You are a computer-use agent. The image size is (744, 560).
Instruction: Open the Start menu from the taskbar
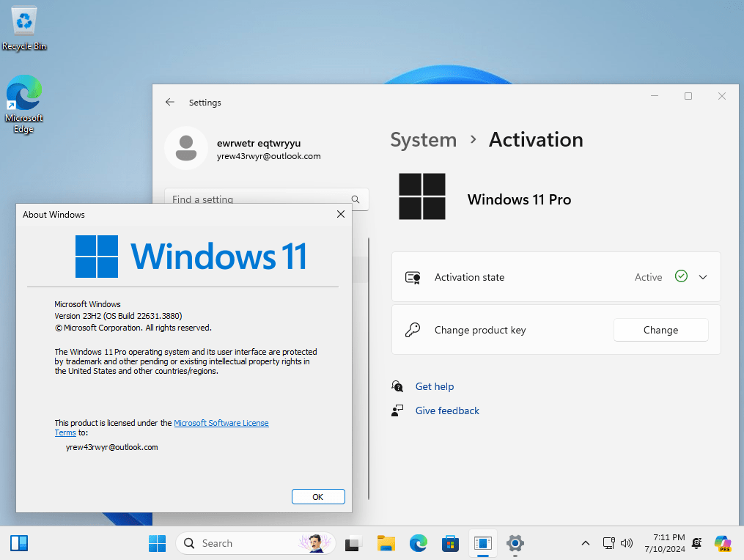pos(157,543)
